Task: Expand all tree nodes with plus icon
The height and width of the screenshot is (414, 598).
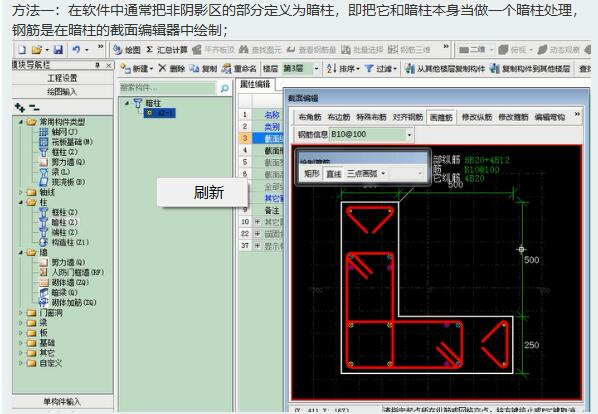Action: pyautogui.click(x=19, y=108)
